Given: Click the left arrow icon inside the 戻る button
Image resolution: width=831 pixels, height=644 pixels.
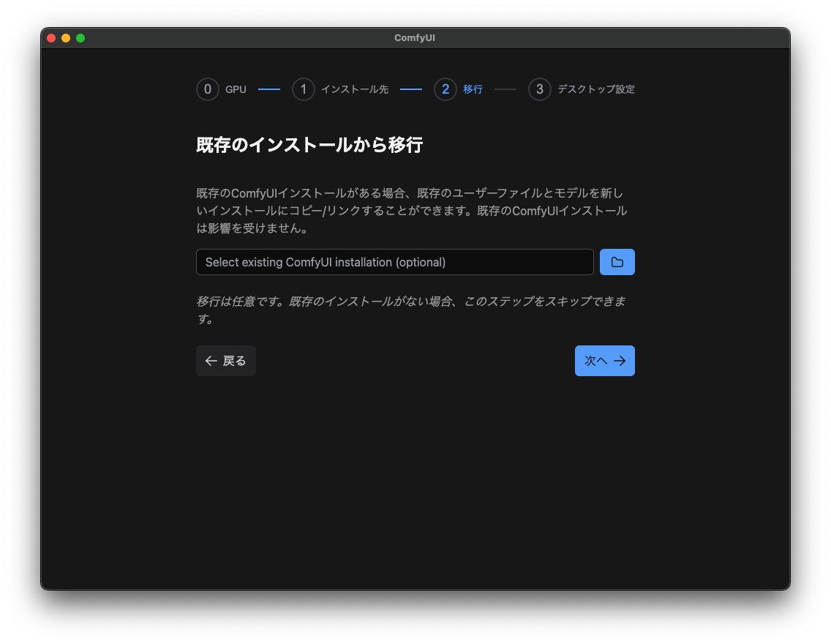Looking at the screenshot, I should tap(211, 360).
